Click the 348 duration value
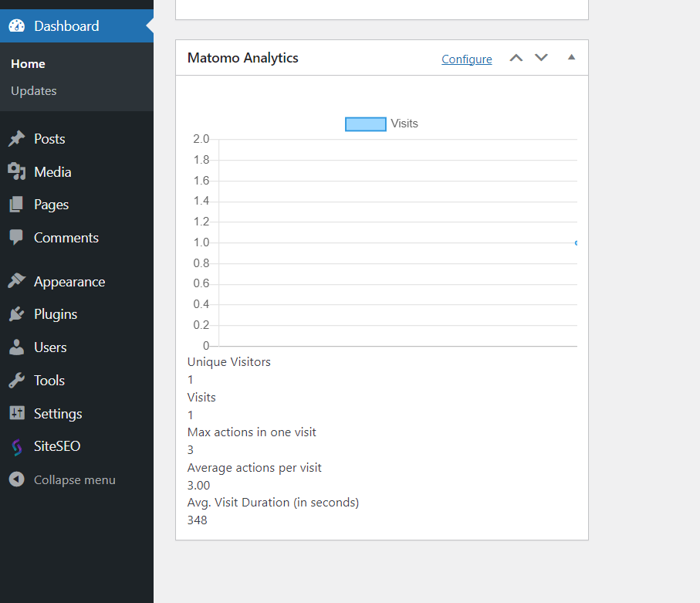This screenshot has height=603, width=700. click(198, 520)
